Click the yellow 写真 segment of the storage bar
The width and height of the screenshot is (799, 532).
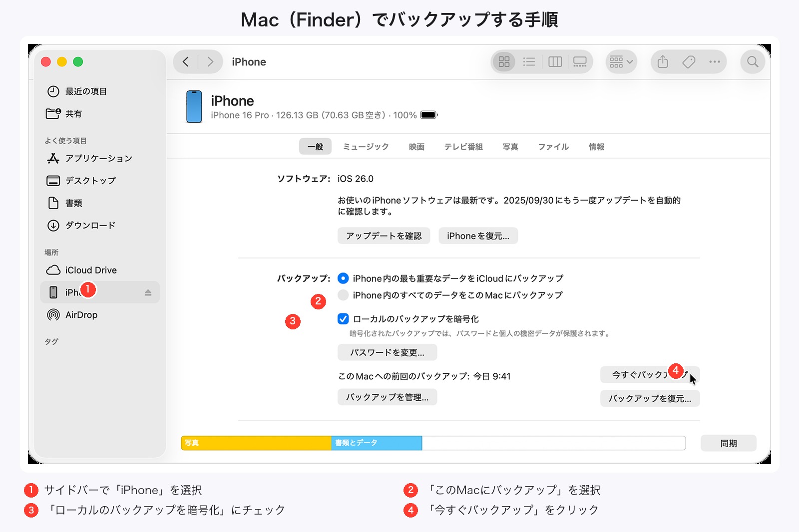[255, 443]
